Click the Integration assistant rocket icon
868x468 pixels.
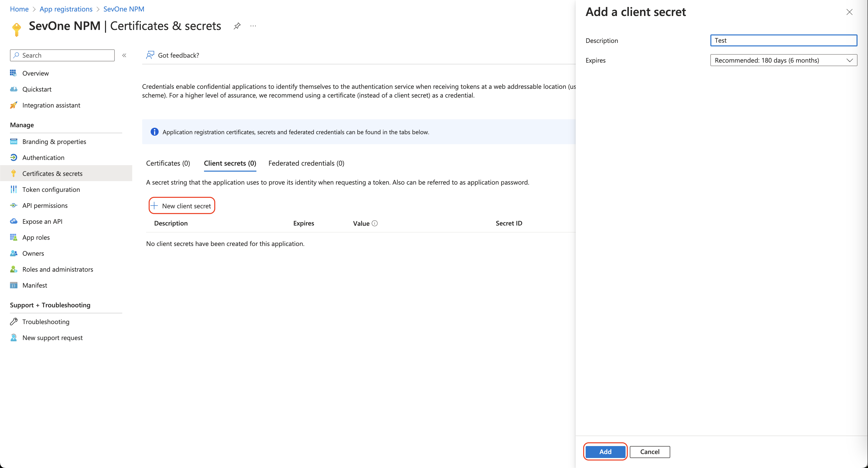[13, 105]
